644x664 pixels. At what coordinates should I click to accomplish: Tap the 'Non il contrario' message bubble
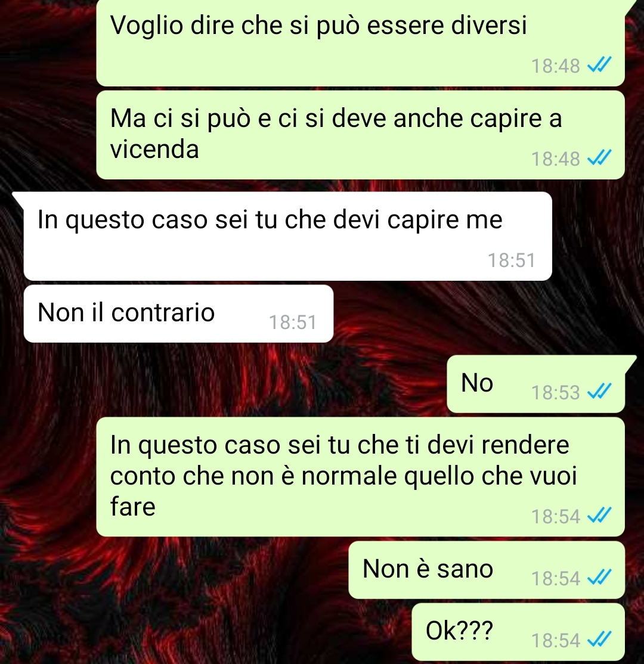(178, 314)
